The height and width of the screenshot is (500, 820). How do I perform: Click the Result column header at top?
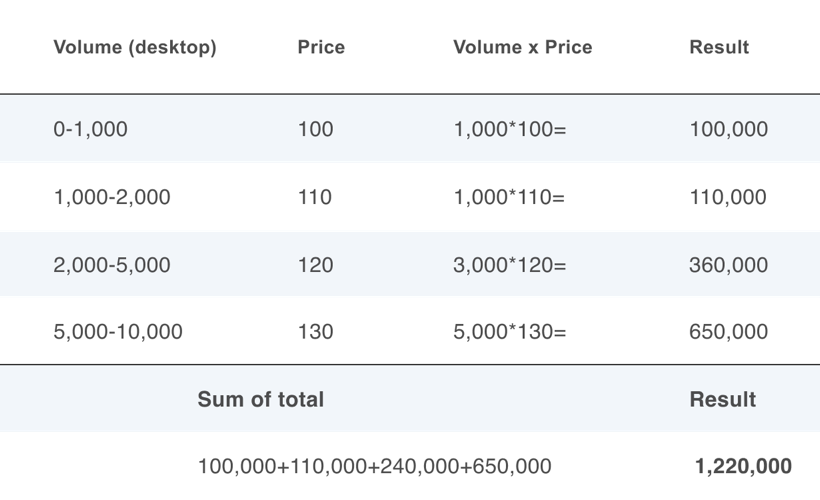[719, 48]
